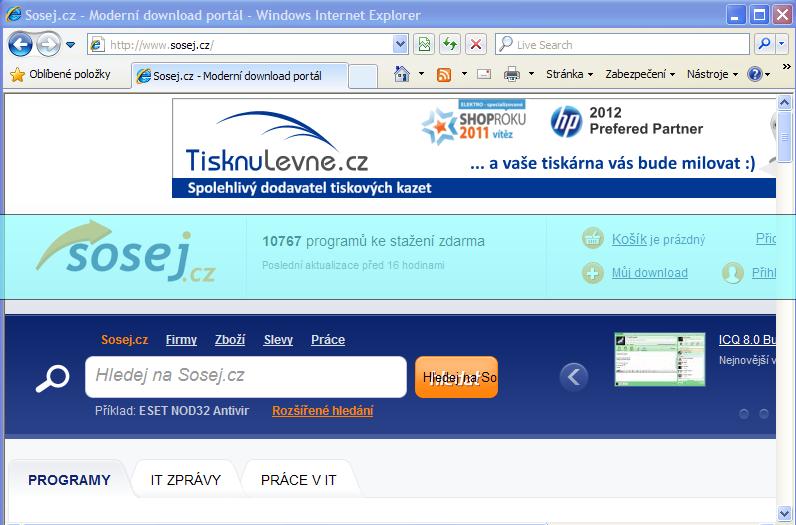
Task: Click the orange RSS feeds icon
Action: coord(444,75)
